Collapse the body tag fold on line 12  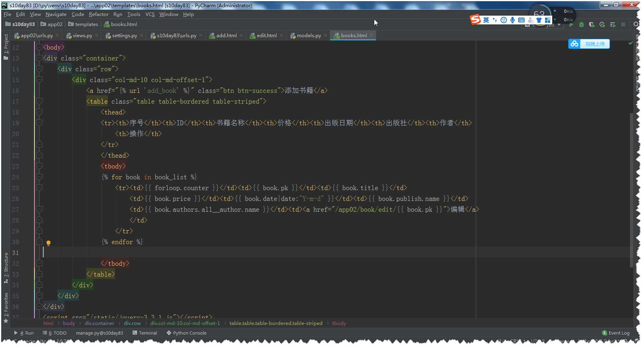39,47
